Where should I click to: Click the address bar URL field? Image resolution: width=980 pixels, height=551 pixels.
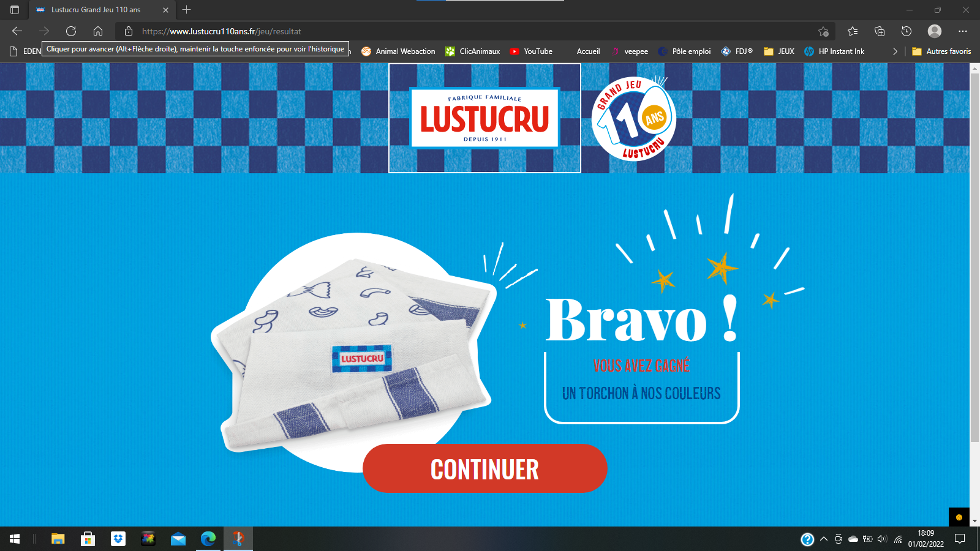[429, 31]
